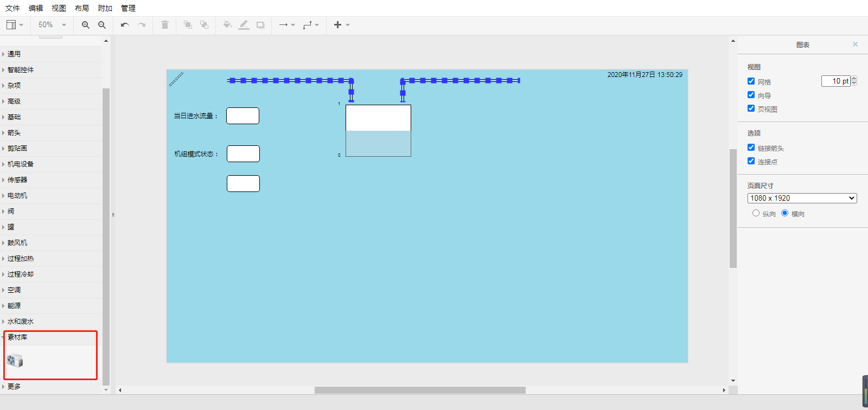Viewport: 868px width, 410px height.
Task: Toggle the 页视图 checkbox
Action: (751, 108)
